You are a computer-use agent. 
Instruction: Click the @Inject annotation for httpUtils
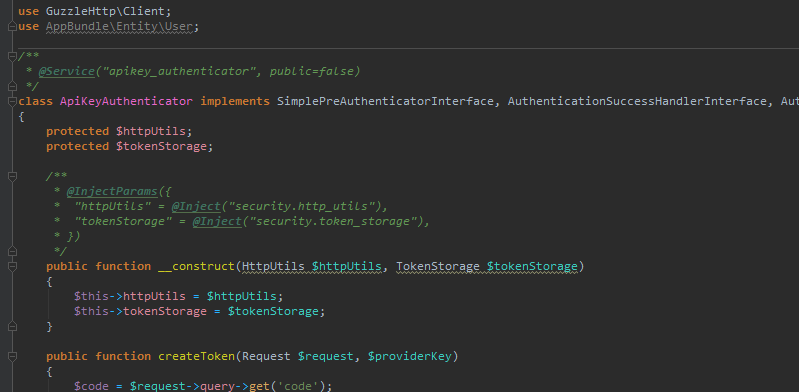(x=196, y=206)
